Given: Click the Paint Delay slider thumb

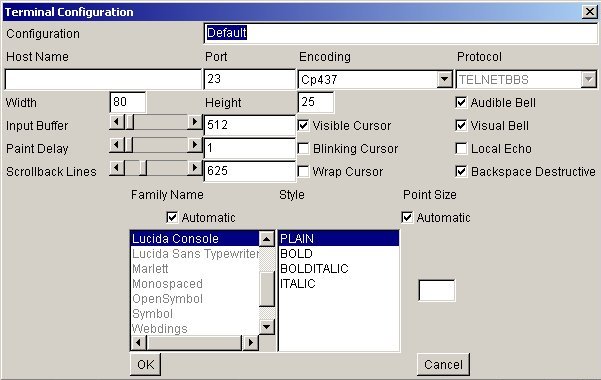Looking at the screenshot, I should tap(129, 145).
